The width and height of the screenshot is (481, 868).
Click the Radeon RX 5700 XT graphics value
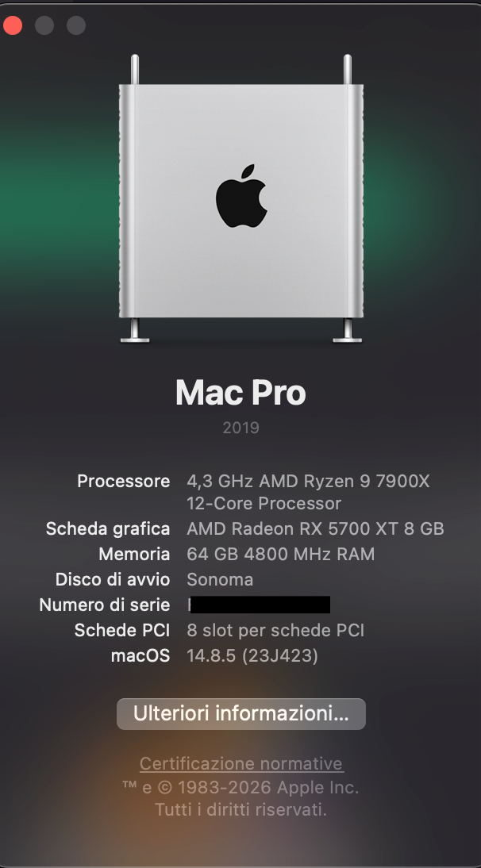315,528
